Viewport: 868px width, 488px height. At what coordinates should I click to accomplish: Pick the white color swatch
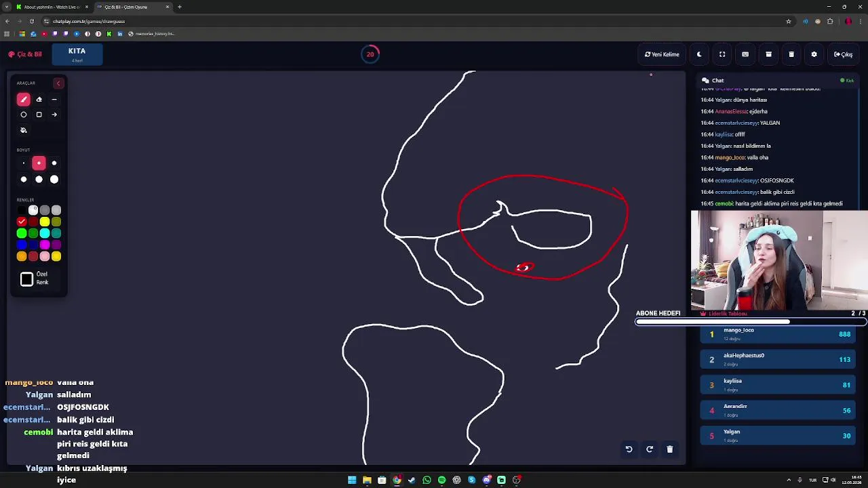pyautogui.click(x=33, y=210)
